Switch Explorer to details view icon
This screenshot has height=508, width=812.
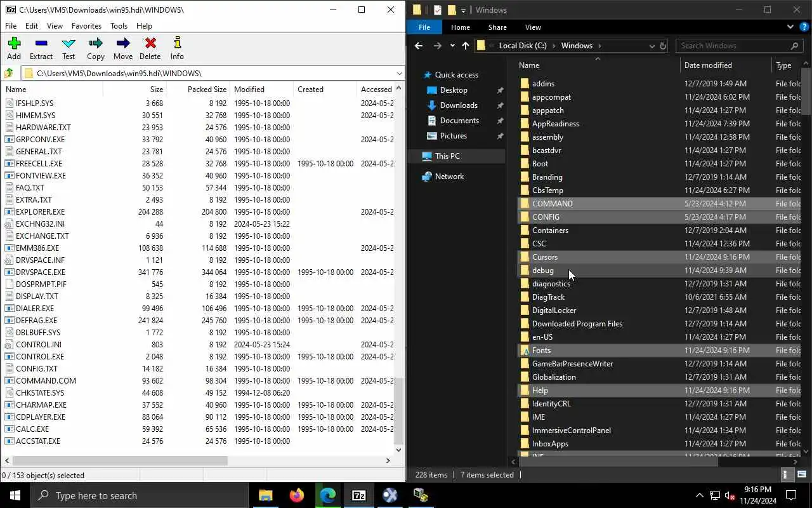(785, 474)
